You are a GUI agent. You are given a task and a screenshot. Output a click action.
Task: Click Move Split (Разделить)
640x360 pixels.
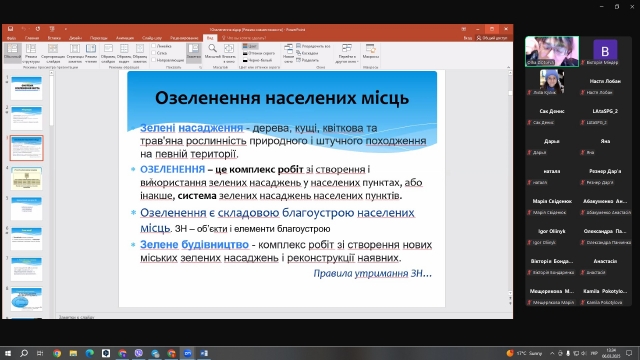308,60
